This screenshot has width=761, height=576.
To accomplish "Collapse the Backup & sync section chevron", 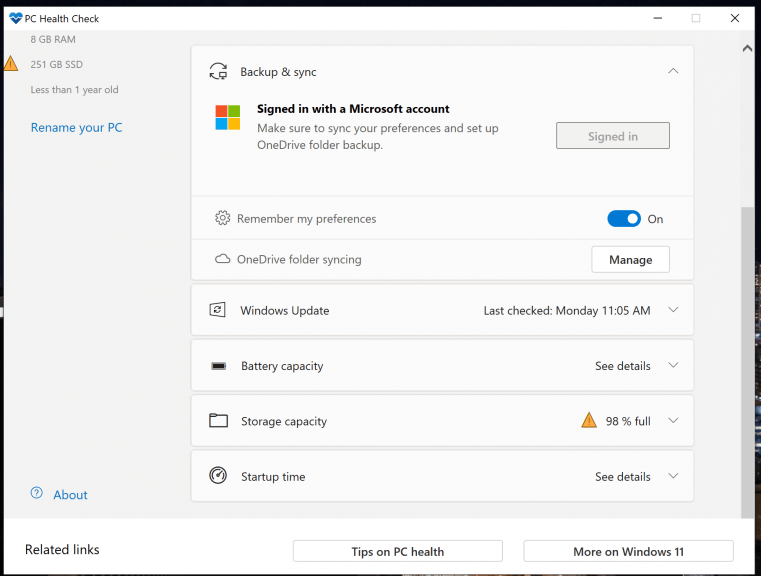I will pos(673,71).
